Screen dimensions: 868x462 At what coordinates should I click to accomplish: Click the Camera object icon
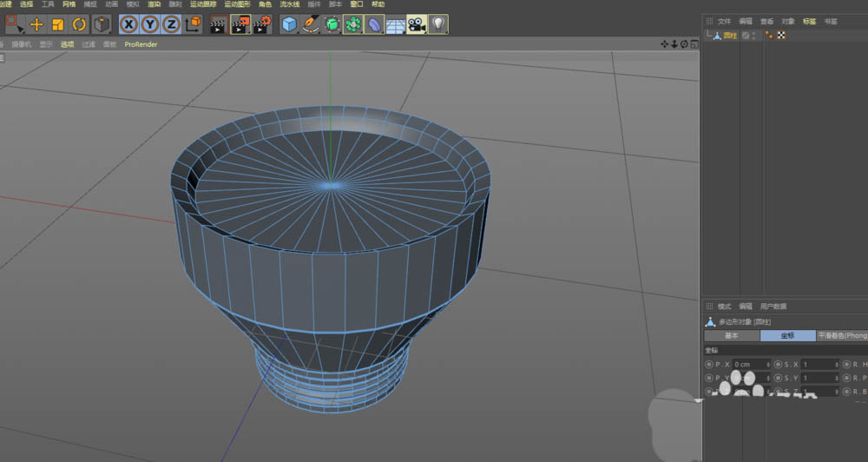[417, 24]
